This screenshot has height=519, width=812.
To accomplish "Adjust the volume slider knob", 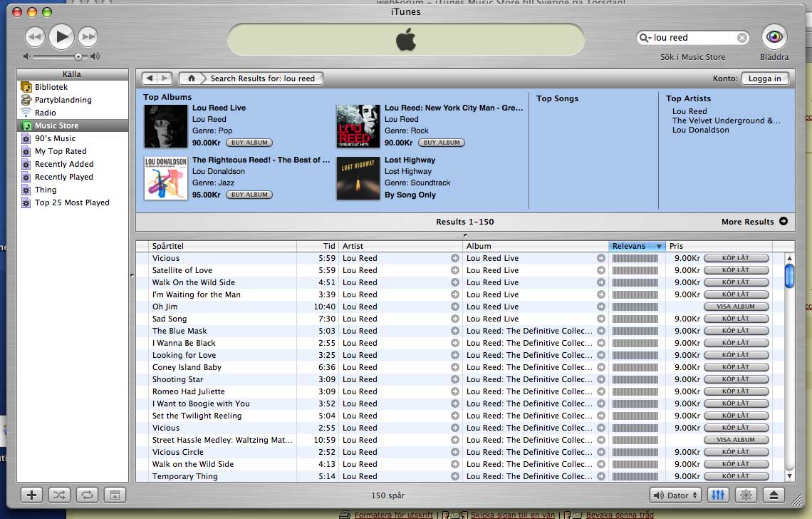I will (78, 56).
